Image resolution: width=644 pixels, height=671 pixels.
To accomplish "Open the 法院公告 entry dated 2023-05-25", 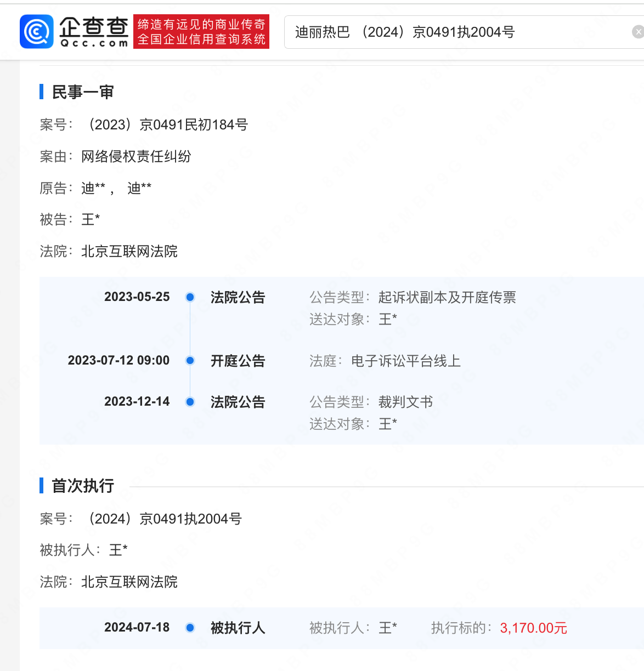I will 238,297.
